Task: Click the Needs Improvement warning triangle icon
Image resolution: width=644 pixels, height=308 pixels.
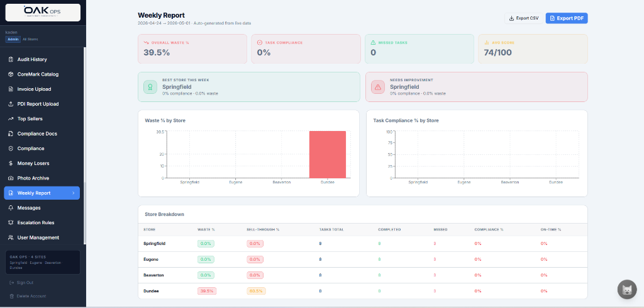Action: click(x=378, y=87)
